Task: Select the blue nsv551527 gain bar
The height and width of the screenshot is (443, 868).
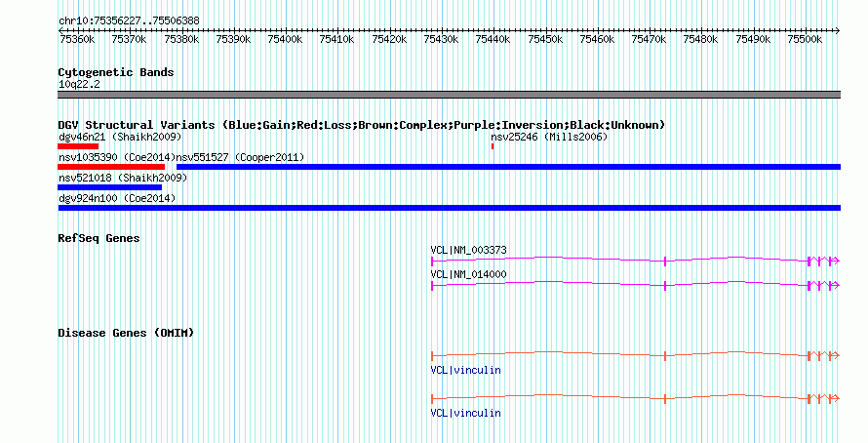Action: pos(508,167)
